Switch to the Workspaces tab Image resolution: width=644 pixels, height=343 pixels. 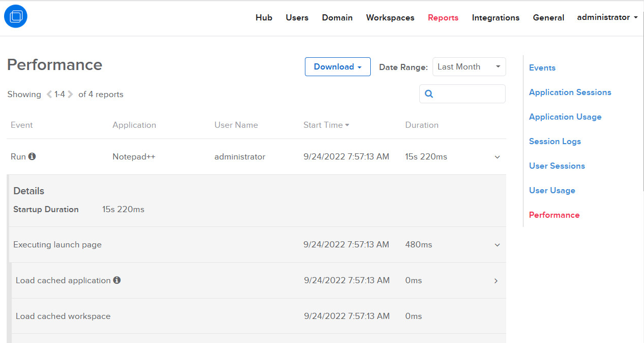[390, 18]
